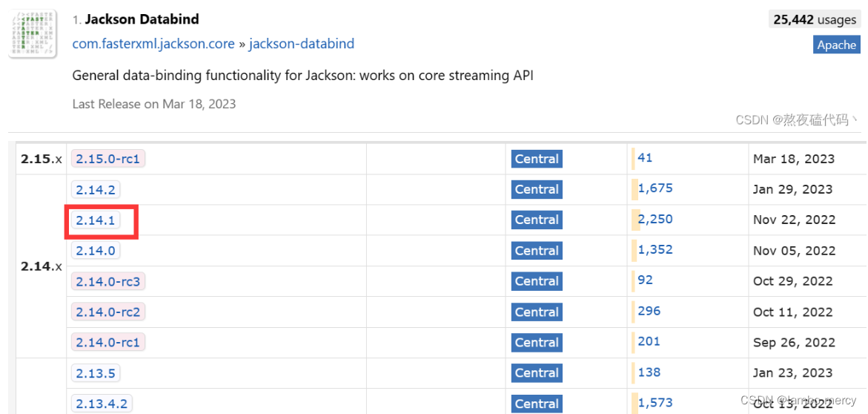
Task: Click the 2.14.x version group label
Action: coord(42,266)
